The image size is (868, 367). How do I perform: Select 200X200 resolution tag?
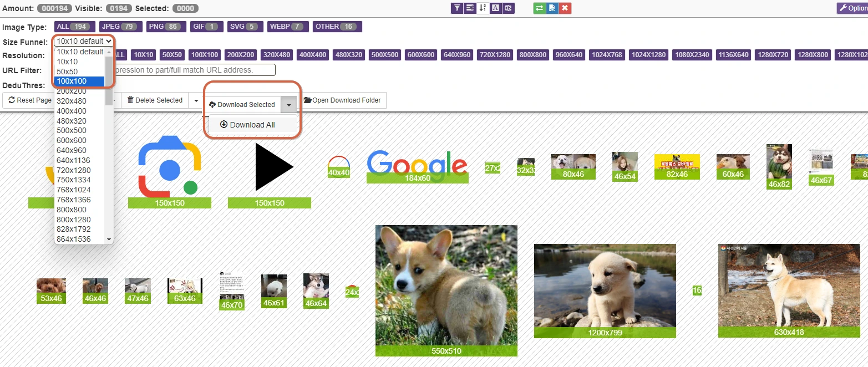click(x=241, y=55)
